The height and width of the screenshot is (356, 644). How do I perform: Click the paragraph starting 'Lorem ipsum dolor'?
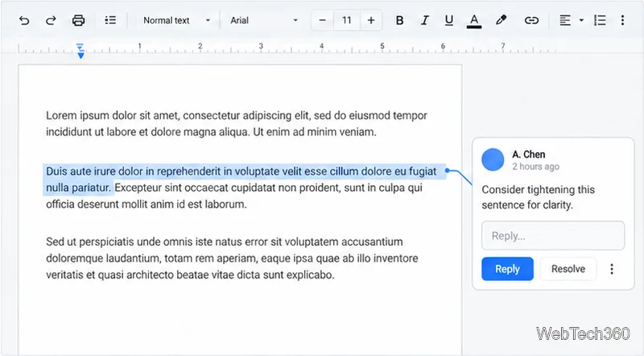[x=237, y=124]
